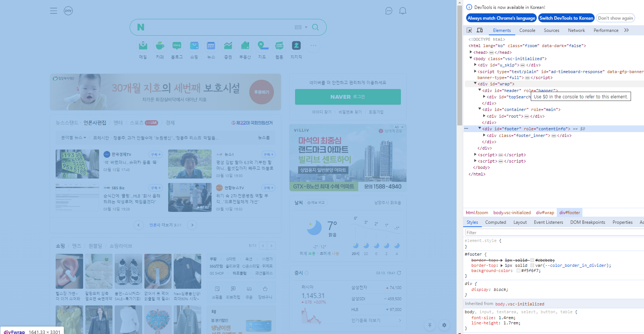Open the Cafe (카페) shortcut icon
The width and height of the screenshot is (644, 334).
coord(160,46)
